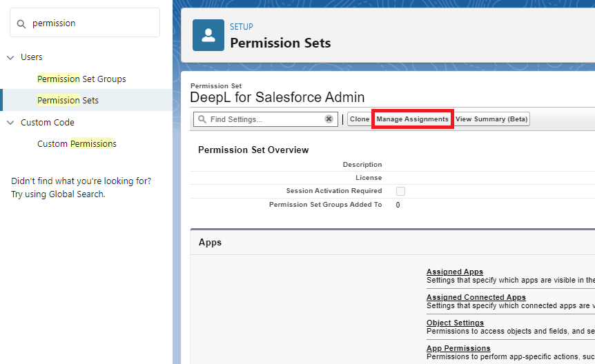Click the Permission Sets header icon
595x364 pixels.
tap(208, 35)
